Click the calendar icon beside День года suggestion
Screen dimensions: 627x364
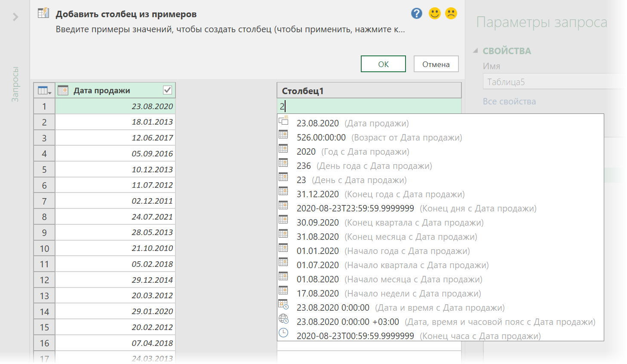283,162
